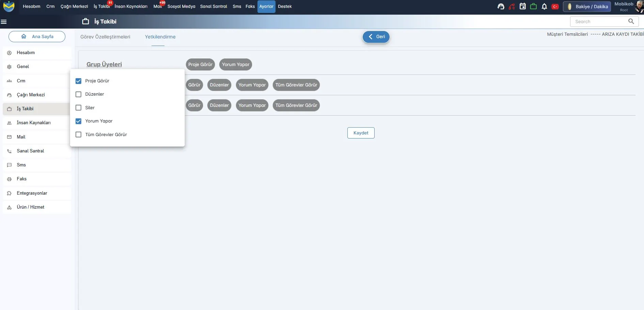Go back with the Geri button
Screen dimensions: 644x310
pos(376,37)
